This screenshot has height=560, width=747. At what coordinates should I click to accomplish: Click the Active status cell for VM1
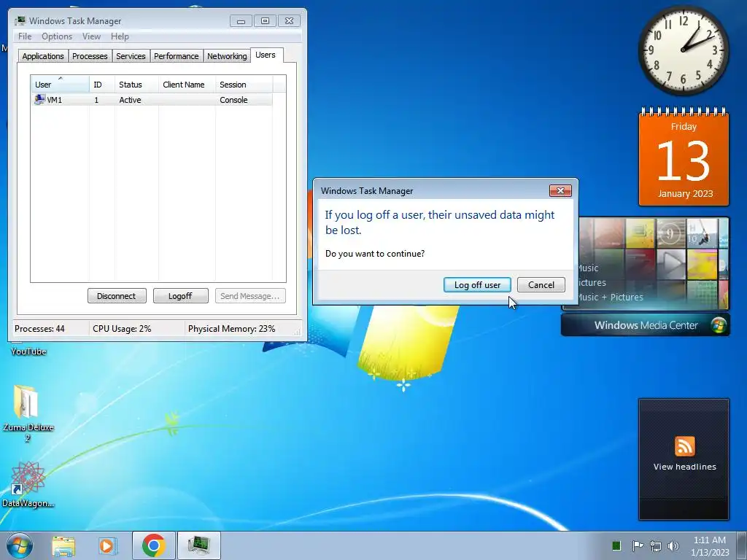coord(130,100)
